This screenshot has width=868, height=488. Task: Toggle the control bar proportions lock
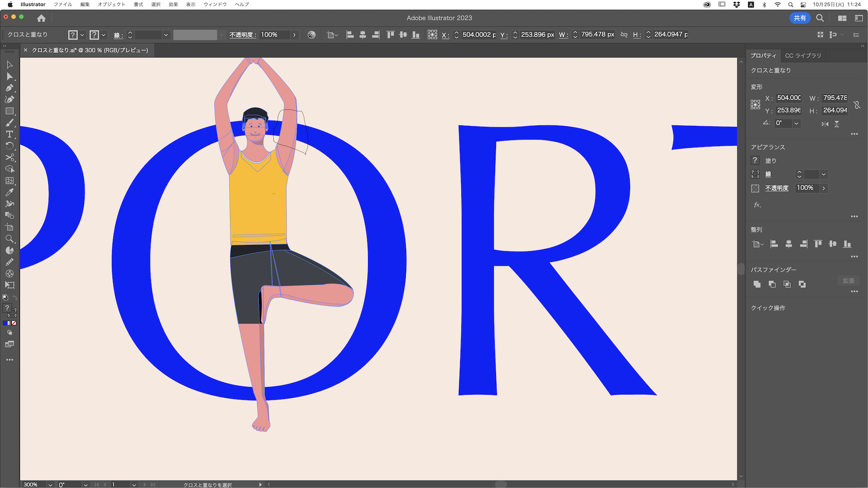pos(624,35)
